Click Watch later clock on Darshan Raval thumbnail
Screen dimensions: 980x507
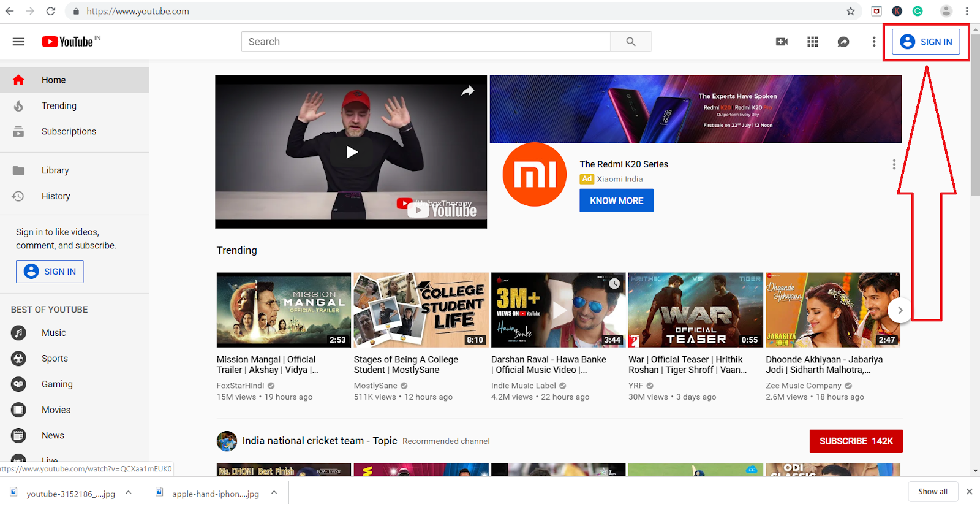click(x=614, y=283)
